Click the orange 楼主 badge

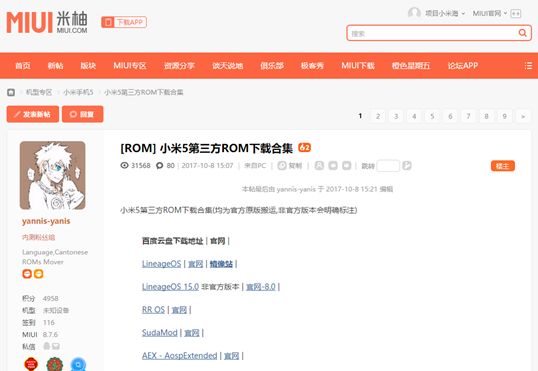coord(503,166)
